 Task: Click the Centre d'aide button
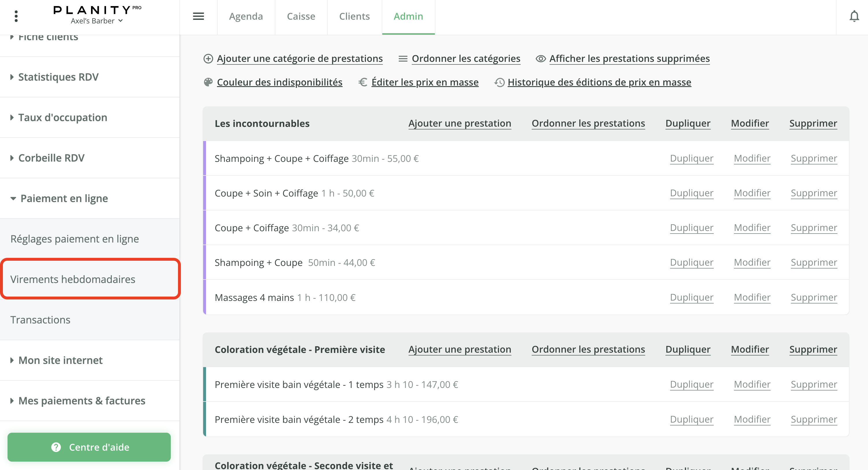[89, 447]
